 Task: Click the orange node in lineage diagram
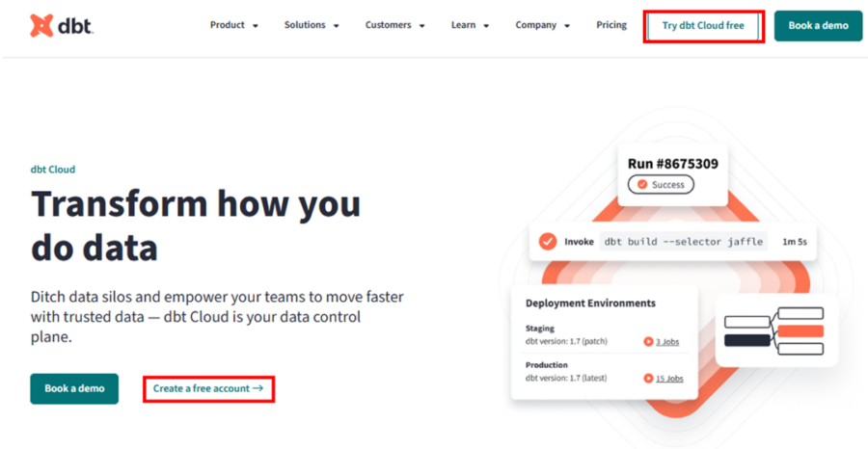coord(800,331)
